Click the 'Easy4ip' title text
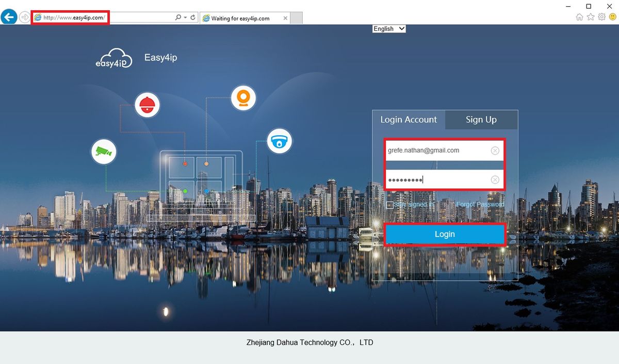Image resolution: width=619 pixels, height=364 pixels. click(x=160, y=58)
